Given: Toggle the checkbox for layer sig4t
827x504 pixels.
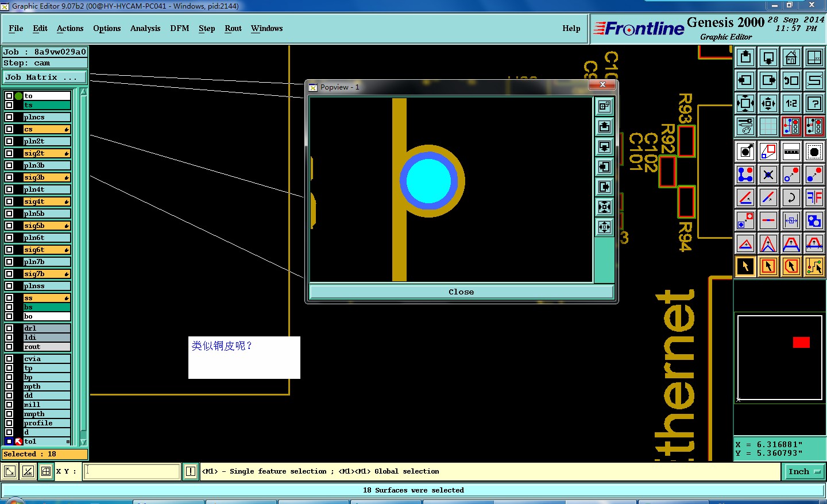Looking at the screenshot, I should pos(9,201).
